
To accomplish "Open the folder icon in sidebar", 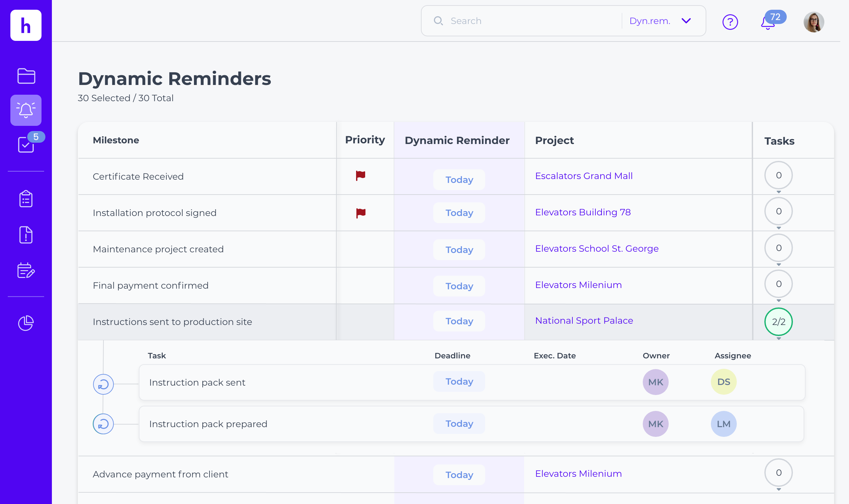I will pos(26,76).
